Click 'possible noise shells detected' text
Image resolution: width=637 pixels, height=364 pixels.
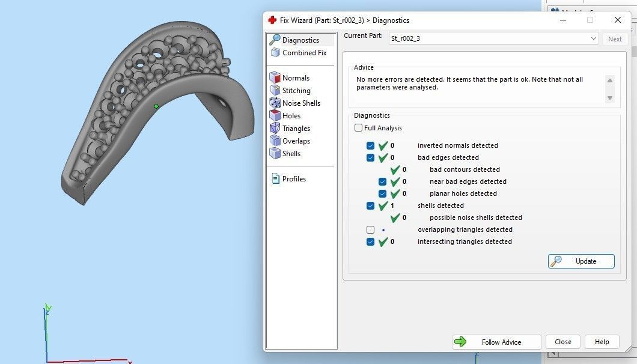pyautogui.click(x=476, y=217)
